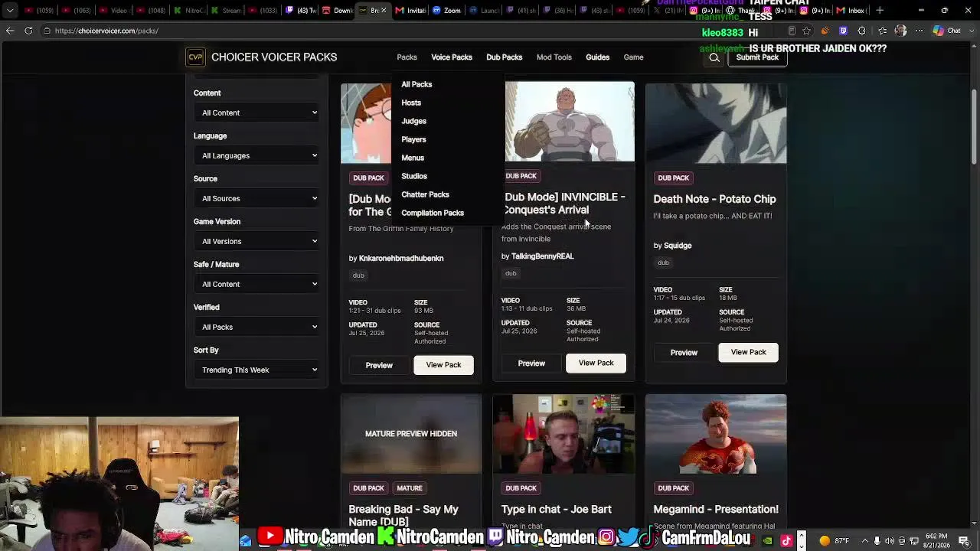Open the Guides navigation menu

[x=597, y=57]
